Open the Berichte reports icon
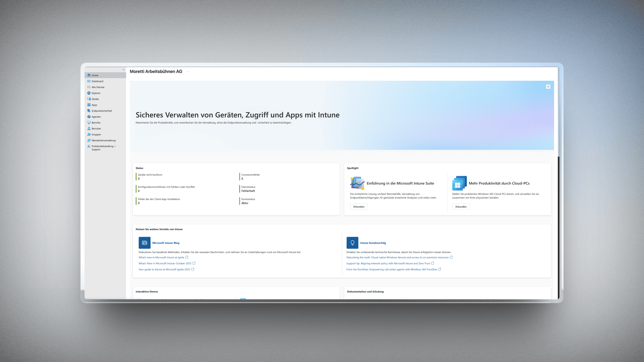Image resolution: width=644 pixels, height=362 pixels. point(89,123)
